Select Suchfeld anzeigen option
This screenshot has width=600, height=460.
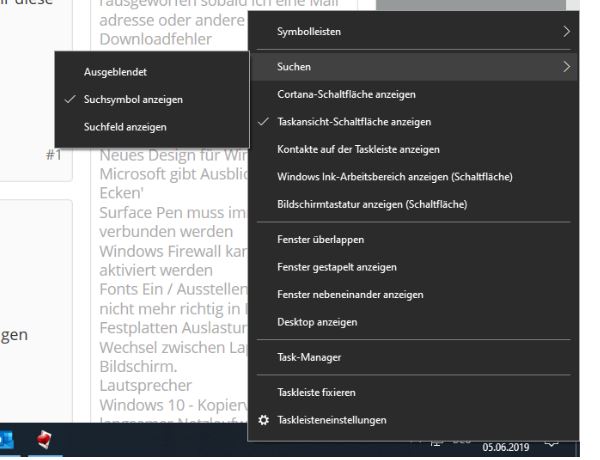152,127
